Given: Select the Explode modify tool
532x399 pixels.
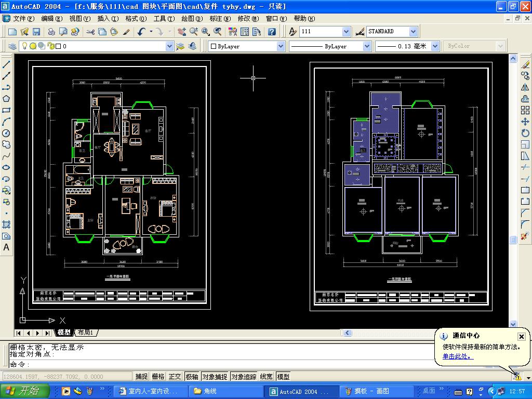Looking at the screenshot, I should coord(525,235).
